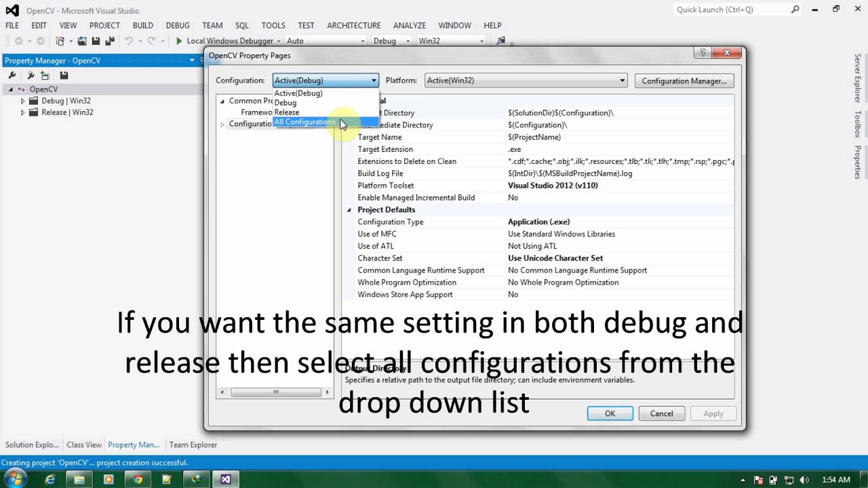Viewport: 868px width, 488px height.
Task: Click the Open File toolbar icon
Action: (83, 41)
